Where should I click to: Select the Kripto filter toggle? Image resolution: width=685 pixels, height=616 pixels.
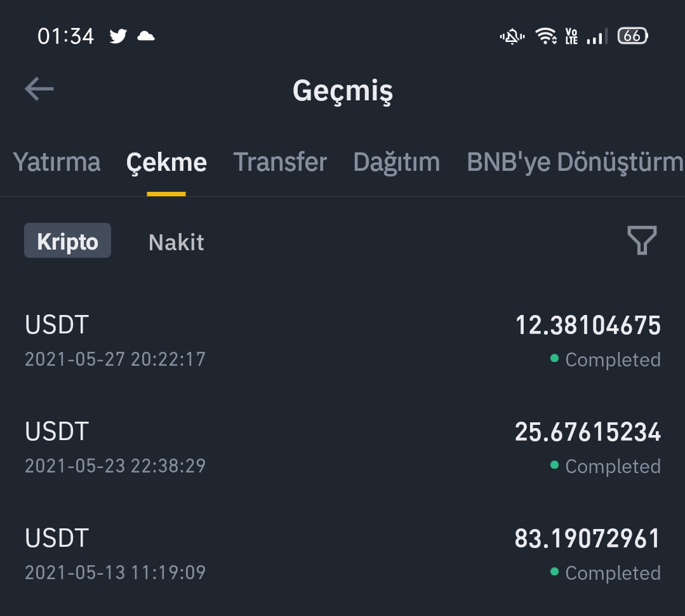point(67,241)
